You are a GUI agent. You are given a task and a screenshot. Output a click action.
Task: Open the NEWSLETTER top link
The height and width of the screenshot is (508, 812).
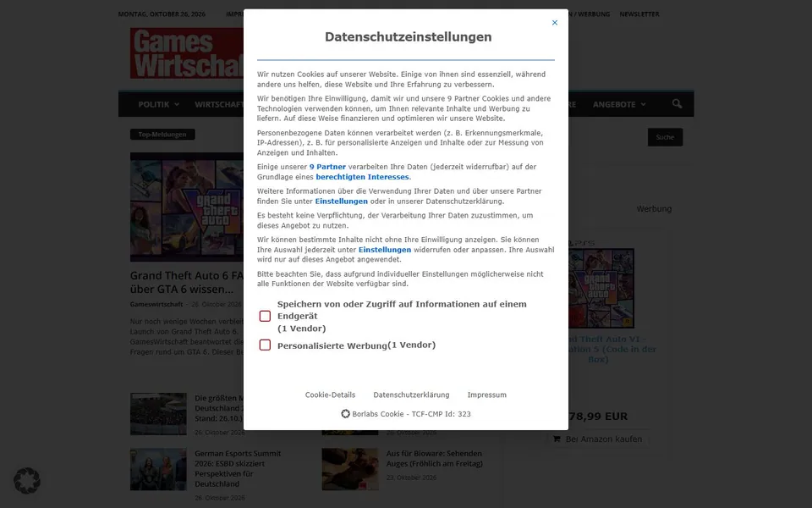click(x=639, y=14)
